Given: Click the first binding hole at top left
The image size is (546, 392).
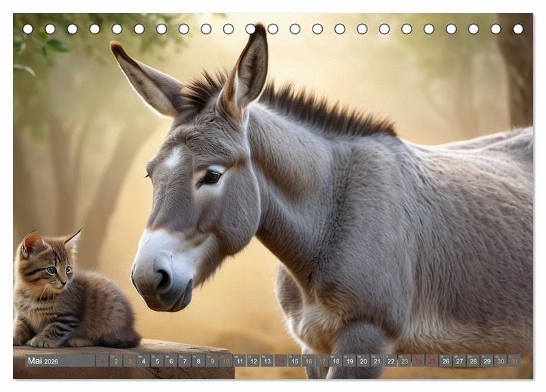Looking at the screenshot, I should (28, 29).
